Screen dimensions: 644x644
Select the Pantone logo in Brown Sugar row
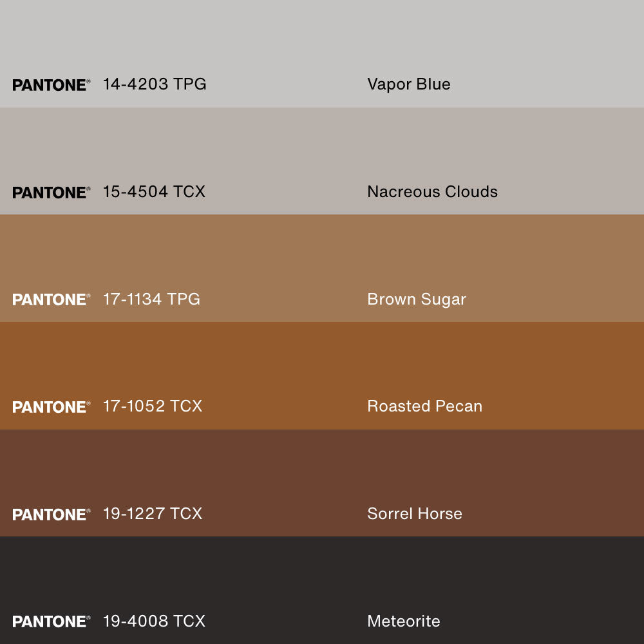point(51,299)
